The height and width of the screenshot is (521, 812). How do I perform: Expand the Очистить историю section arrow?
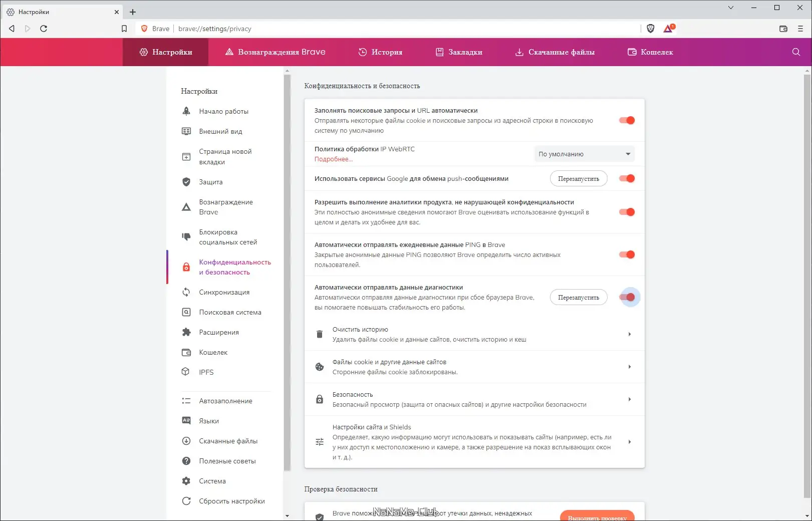pos(630,334)
